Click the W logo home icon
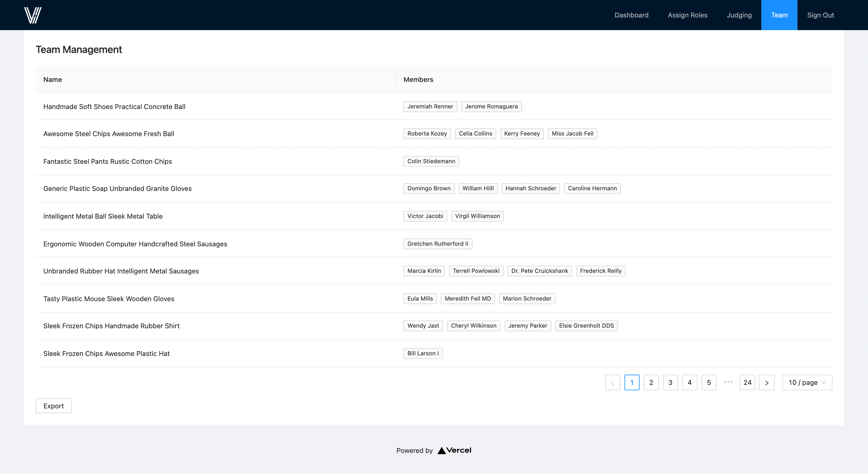Image resolution: width=868 pixels, height=474 pixels. [32, 14]
